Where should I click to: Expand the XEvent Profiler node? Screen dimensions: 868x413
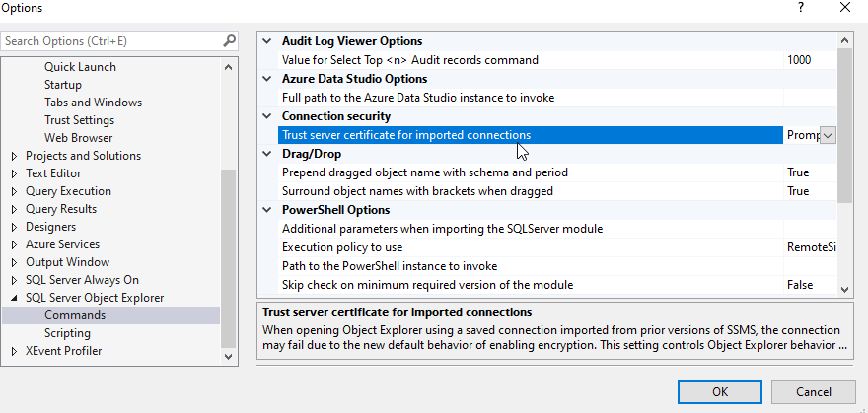(x=14, y=351)
